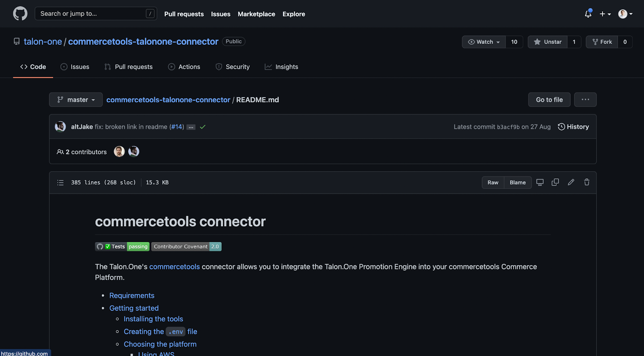The height and width of the screenshot is (356, 644).
Task: Open commit b3acf9b link
Action: (508, 127)
